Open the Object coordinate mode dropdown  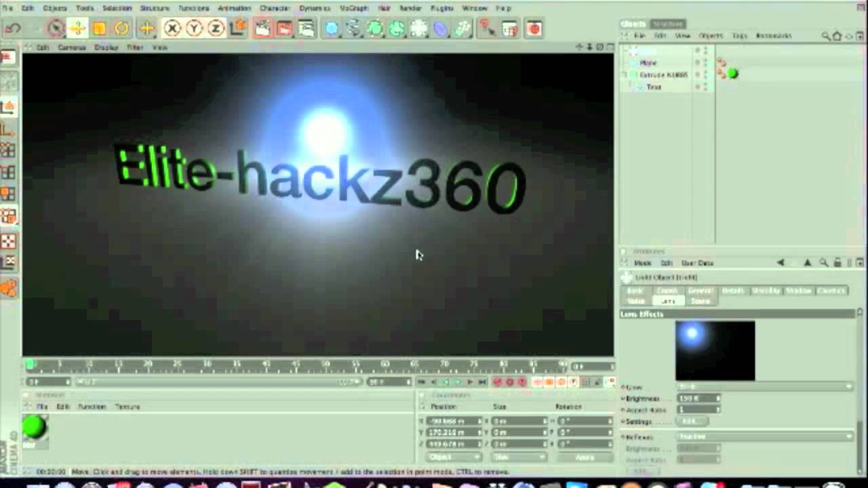(456, 457)
